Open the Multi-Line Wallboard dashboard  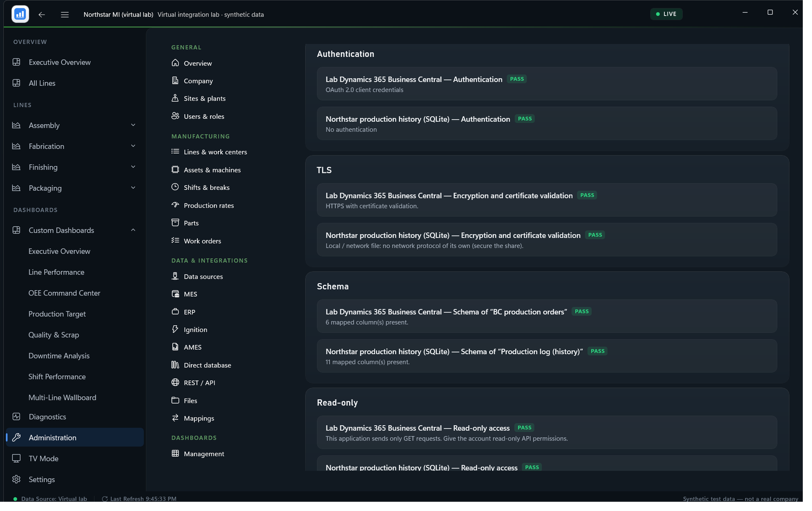coord(62,398)
